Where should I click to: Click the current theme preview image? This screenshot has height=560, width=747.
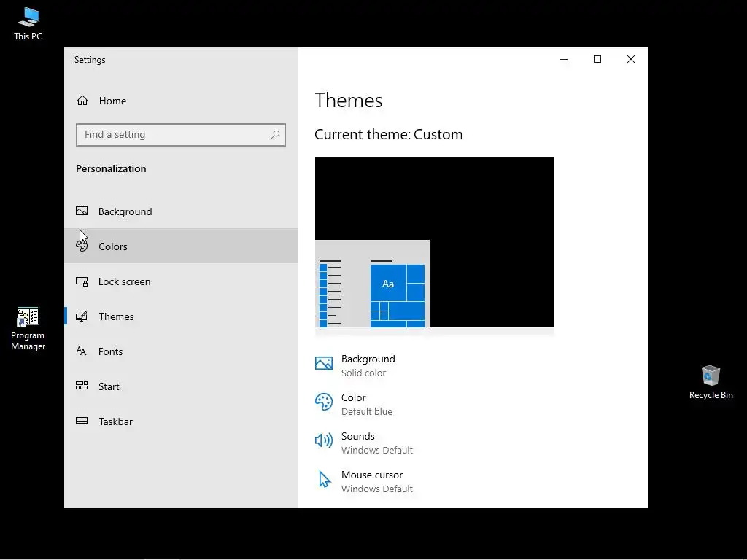(435, 242)
